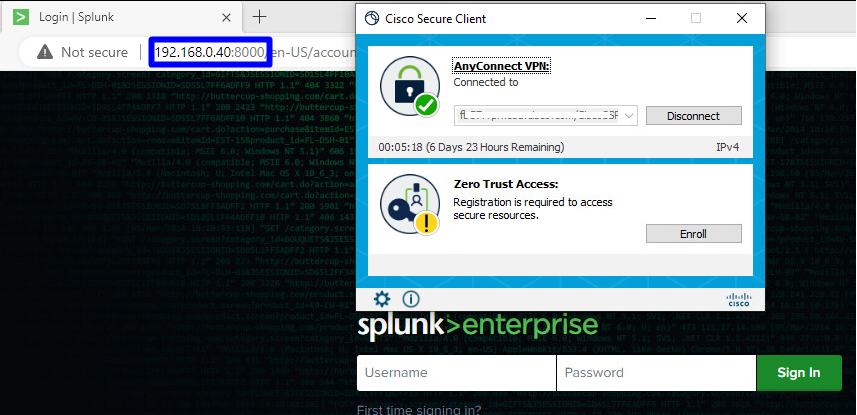Close the Cisco Secure Client window
Image resolution: width=857 pixels, height=415 pixels.
coord(742,19)
